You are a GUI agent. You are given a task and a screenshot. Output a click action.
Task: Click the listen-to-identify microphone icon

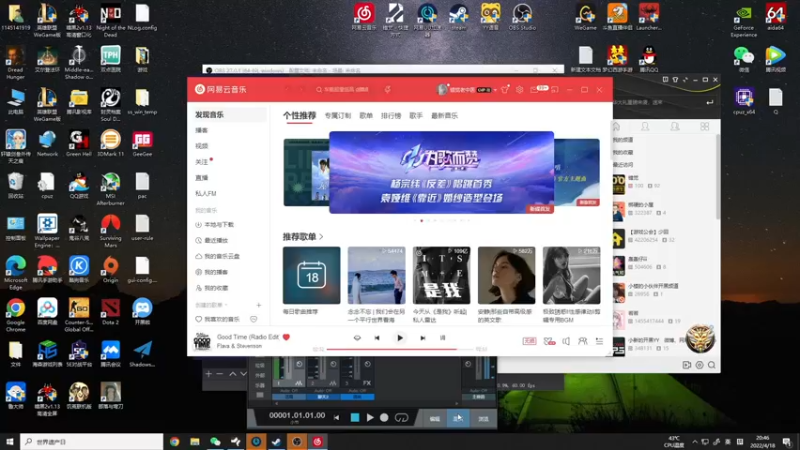tap(388, 89)
